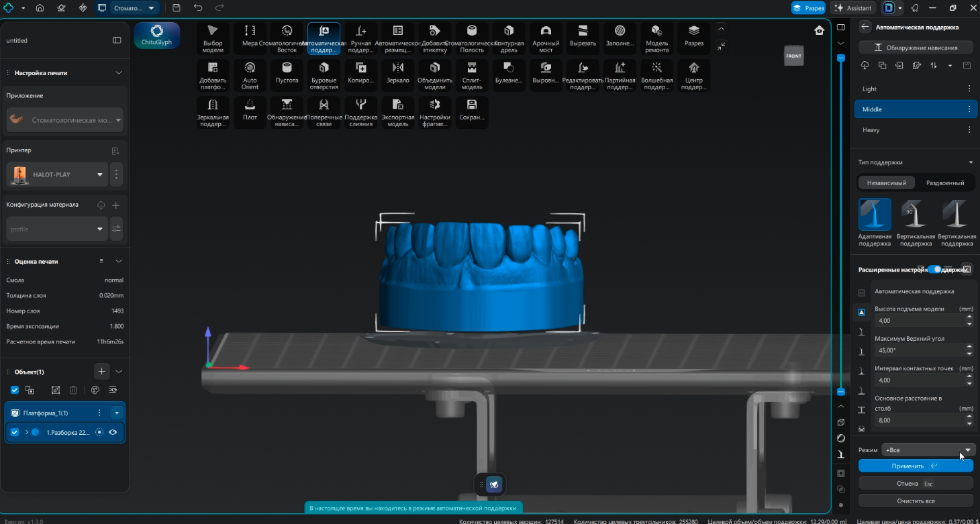Open the Режим +Все dropdown
The image size is (980, 524).
click(x=928, y=450)
